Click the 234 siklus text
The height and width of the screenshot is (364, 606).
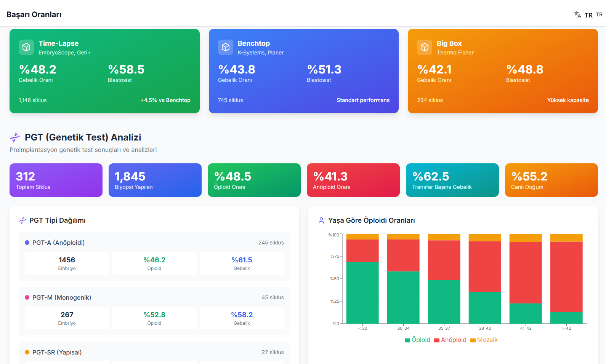coord(430,100)
